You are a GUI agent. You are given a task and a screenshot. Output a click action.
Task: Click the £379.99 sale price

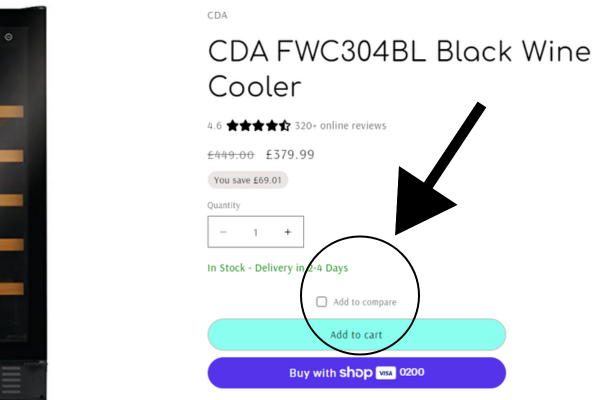coord(290,154)
